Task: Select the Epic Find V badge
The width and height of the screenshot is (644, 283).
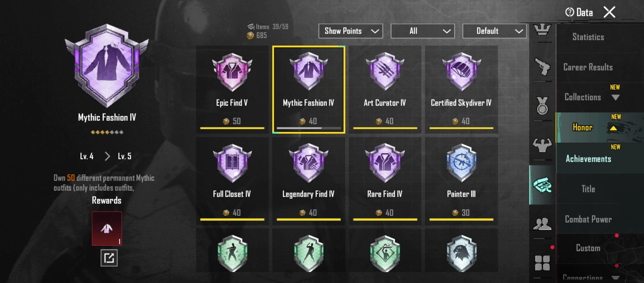Action: (x=232, y=89)
